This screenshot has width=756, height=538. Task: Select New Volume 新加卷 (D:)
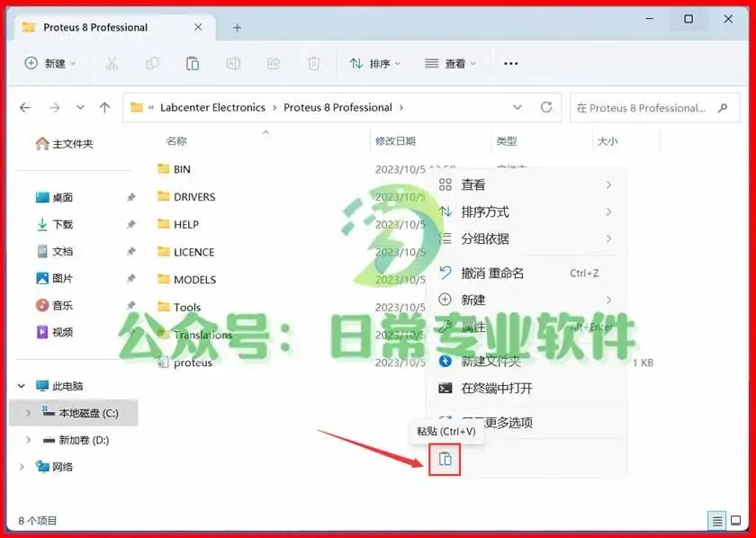[x=76, y=440]
